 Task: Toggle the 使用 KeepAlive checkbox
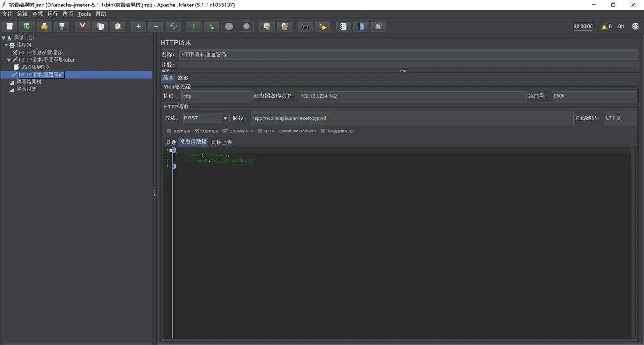pyautogui.click(x=224, y=131)
